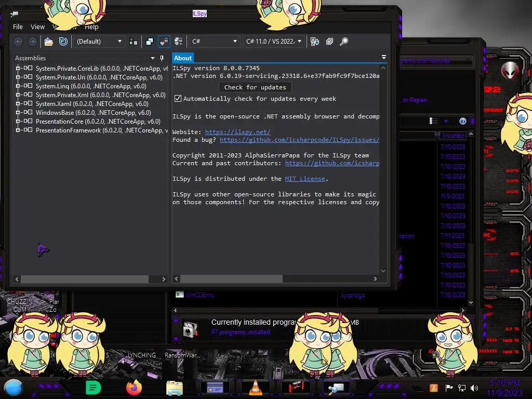Expand the System.Private.Uri assembly node
This screenshot has height=399, width=532.
18,77
